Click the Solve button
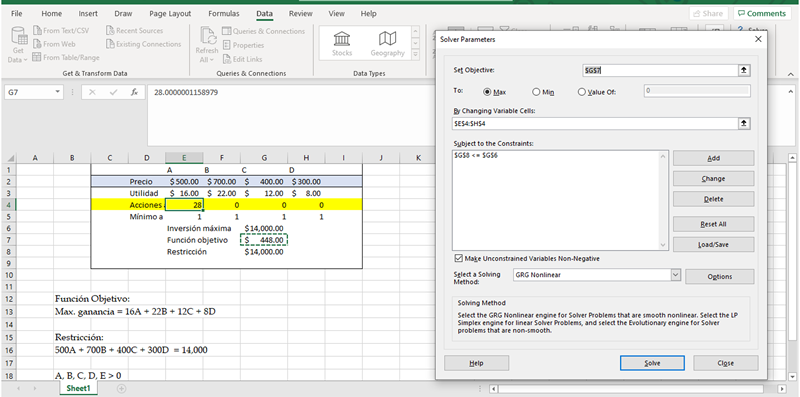Screen dimensions: 800x397 652,363
